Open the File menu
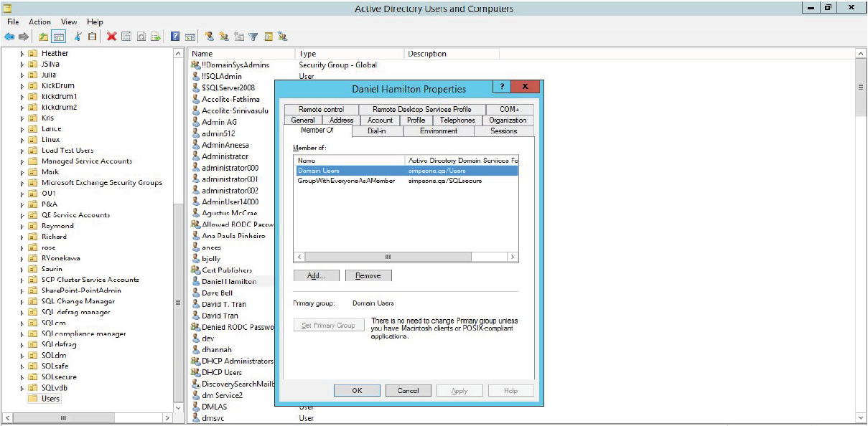This screenshot has width=868, height=426. 13,22
